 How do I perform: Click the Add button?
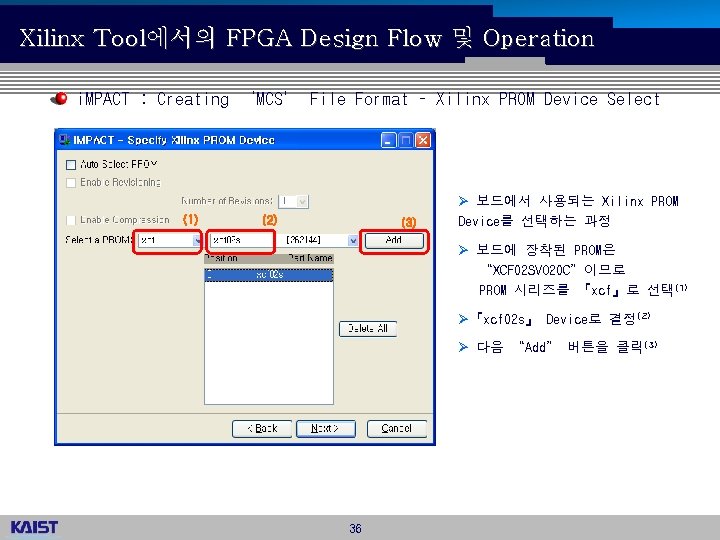[x=394, y=240]
